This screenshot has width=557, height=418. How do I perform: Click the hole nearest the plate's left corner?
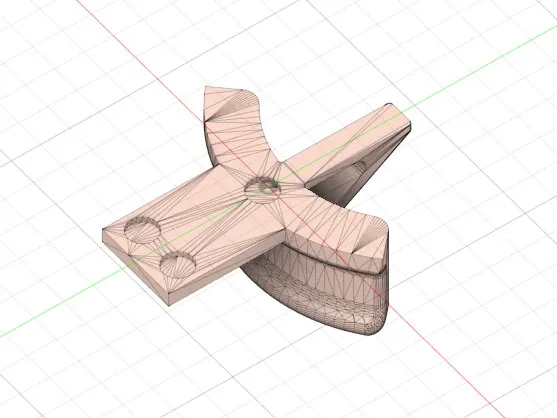click(142, 230)
